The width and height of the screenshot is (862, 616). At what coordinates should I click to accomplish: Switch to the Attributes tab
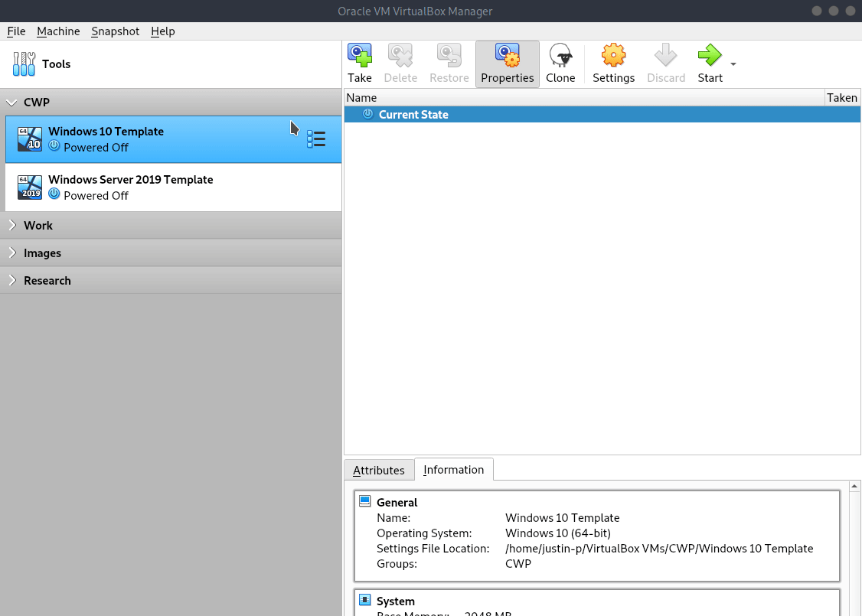379,471
